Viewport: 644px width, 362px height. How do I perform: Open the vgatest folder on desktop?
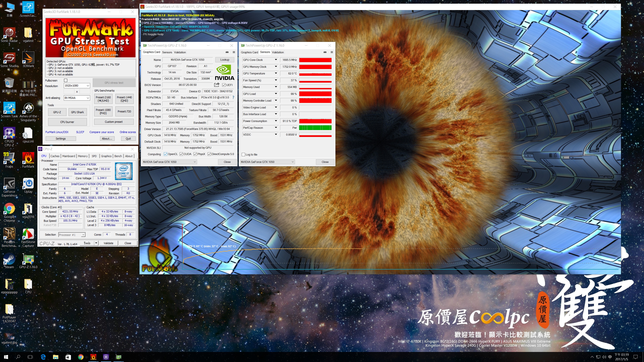pyautogui.click(x=28, y=35)
